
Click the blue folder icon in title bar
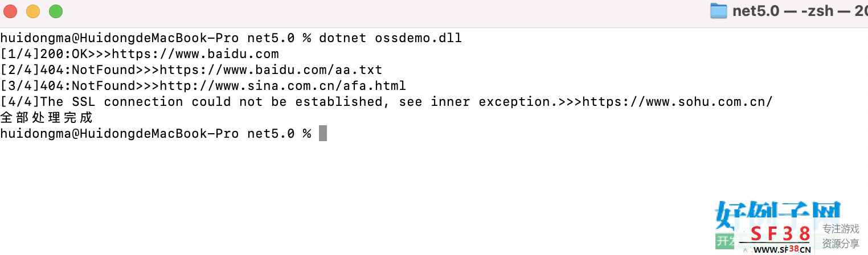point(719,11)
